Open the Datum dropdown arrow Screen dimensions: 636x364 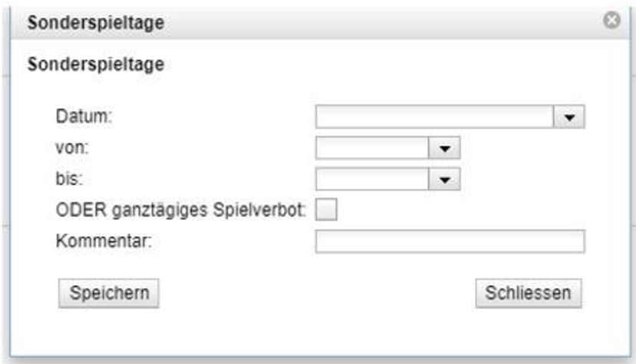coord(568,116)
